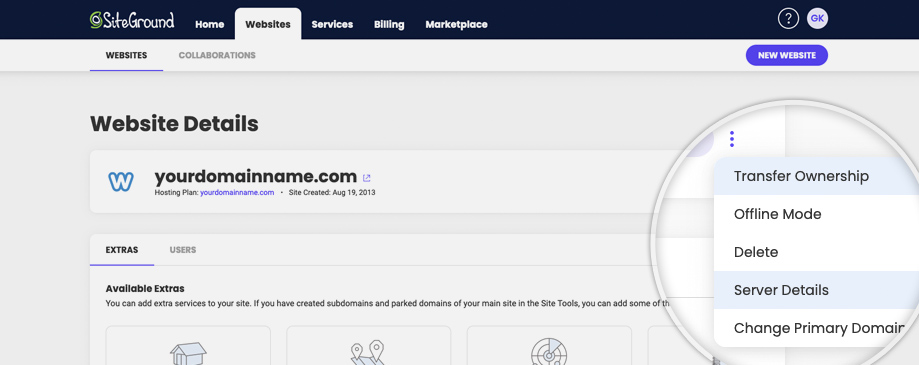Click the radar icon extras card
The image size is (919, 365).
coord(549,346)
